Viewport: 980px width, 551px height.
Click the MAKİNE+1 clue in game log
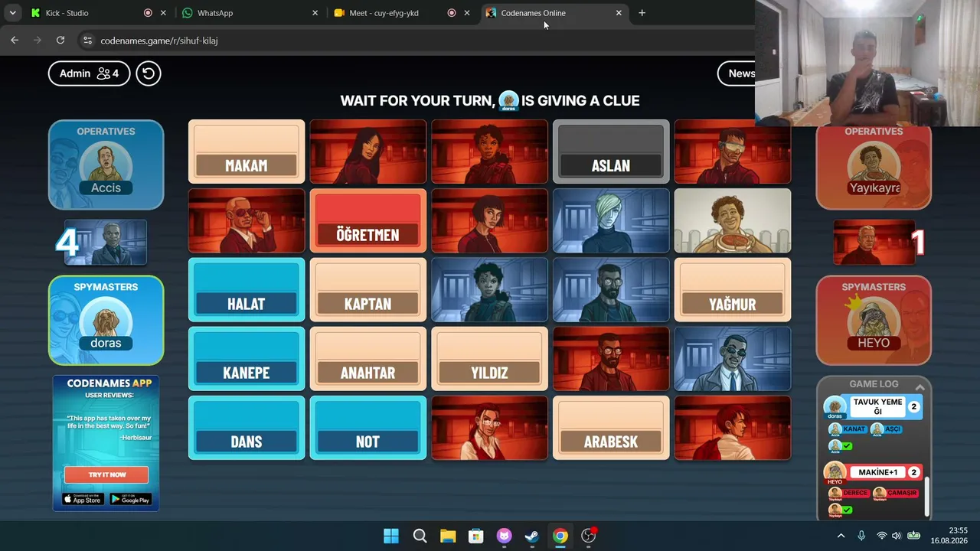(877, 472)
